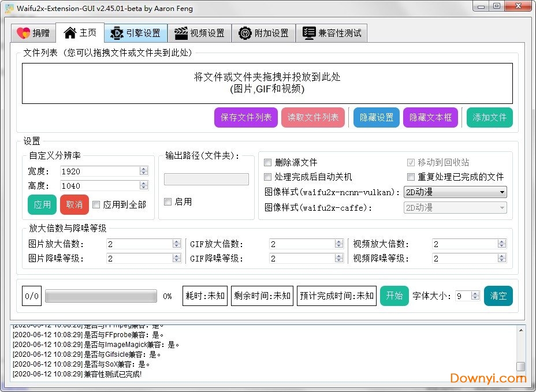
Task: Click the clapperboard icon on 视频设置 tab
Action: tap(182, 33)
